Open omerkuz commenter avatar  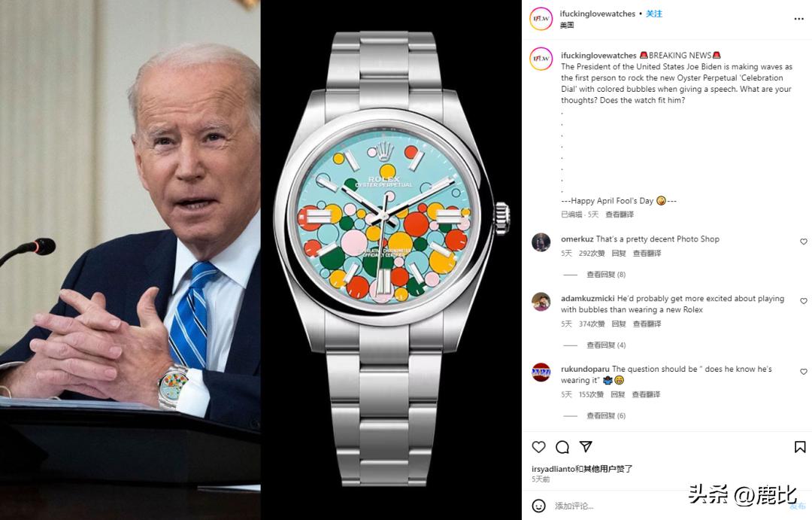pos(541,242)
